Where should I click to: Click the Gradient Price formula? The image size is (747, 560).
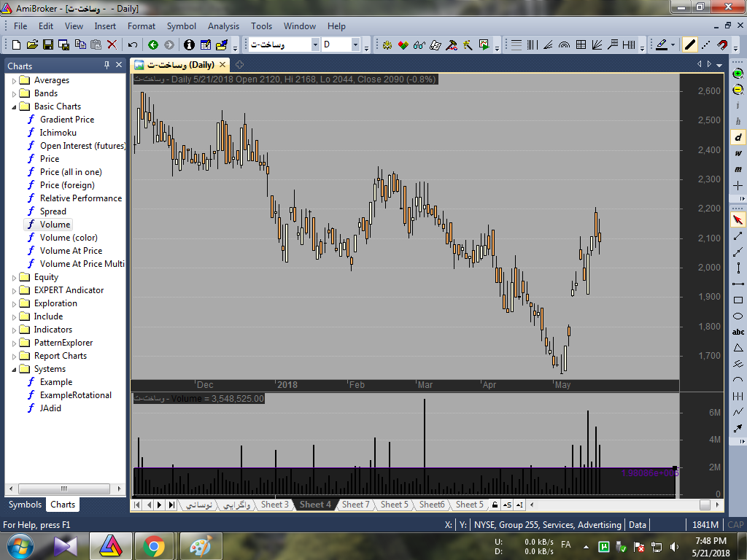[67, 120]
